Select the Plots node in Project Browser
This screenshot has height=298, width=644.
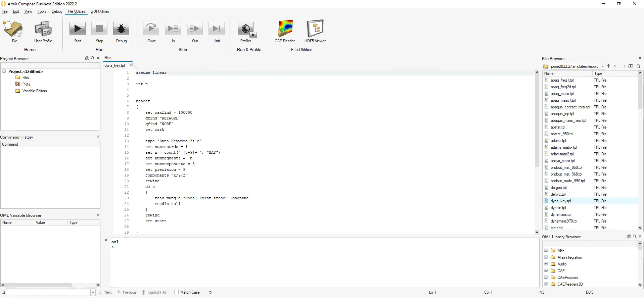click(26, 84)
